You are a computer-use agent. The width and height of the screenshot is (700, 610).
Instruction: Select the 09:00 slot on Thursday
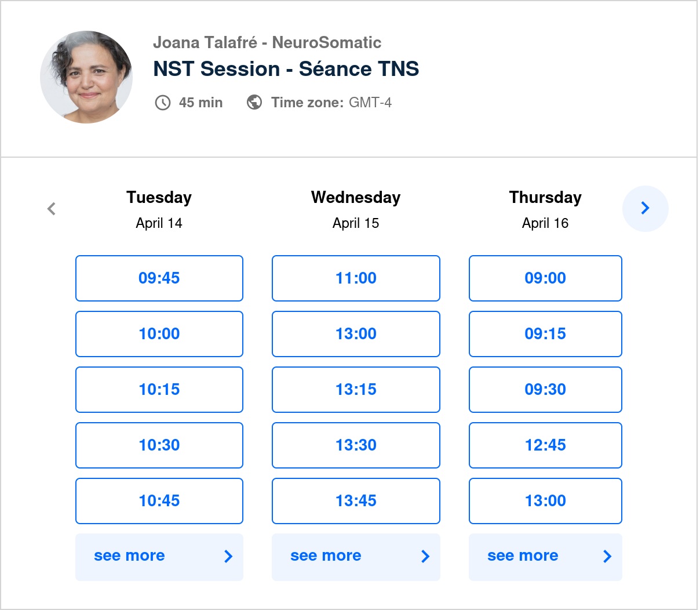click(545, 278)
